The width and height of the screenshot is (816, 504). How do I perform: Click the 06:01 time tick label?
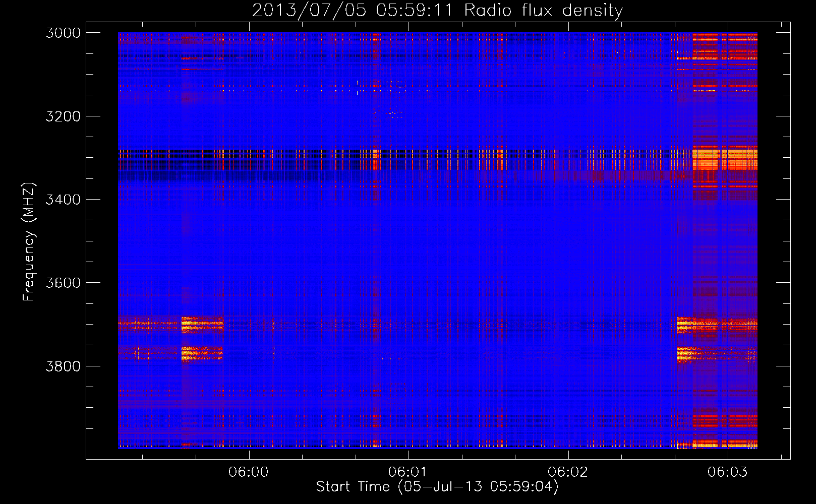pyautogui.click(x=408, y=472)
